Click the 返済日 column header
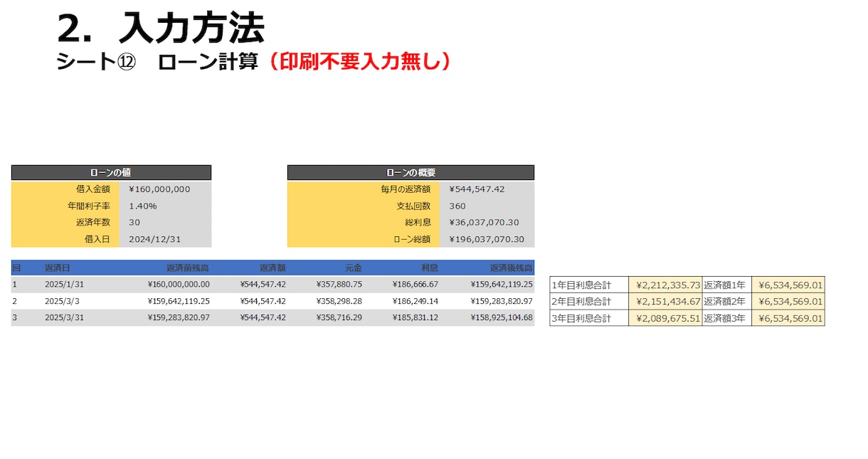Image resolution: width=868 pixels, height=459 pixels. 58,268
